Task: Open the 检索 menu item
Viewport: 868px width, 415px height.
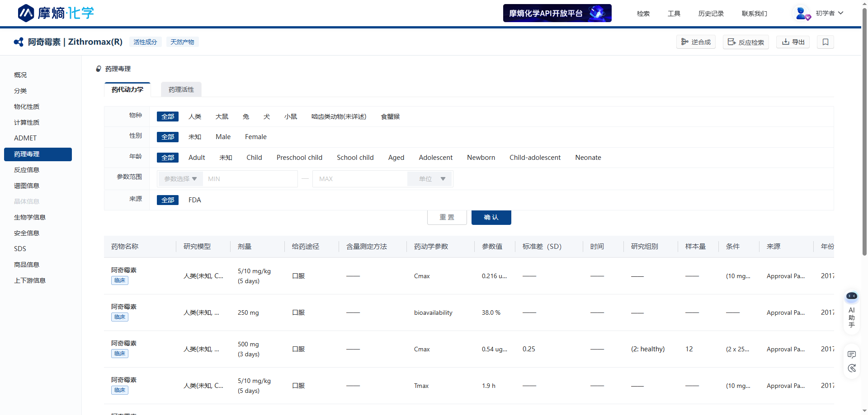Action: 643,14
